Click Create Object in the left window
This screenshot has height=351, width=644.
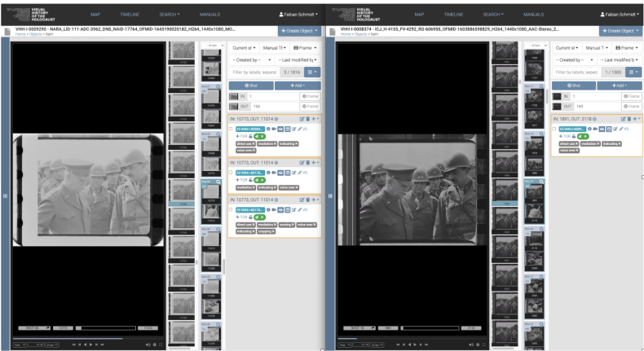click(x=299, y=31)
